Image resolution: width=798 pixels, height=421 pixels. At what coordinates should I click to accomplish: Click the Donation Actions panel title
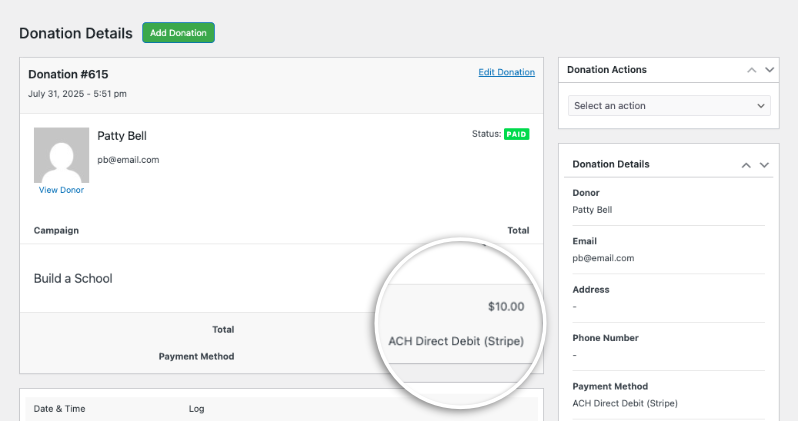tap(607, 70)
